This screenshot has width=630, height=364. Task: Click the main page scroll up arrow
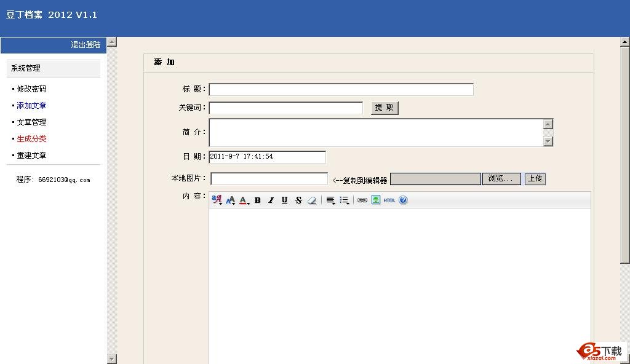pyautogui.click(x=625, y=42)
